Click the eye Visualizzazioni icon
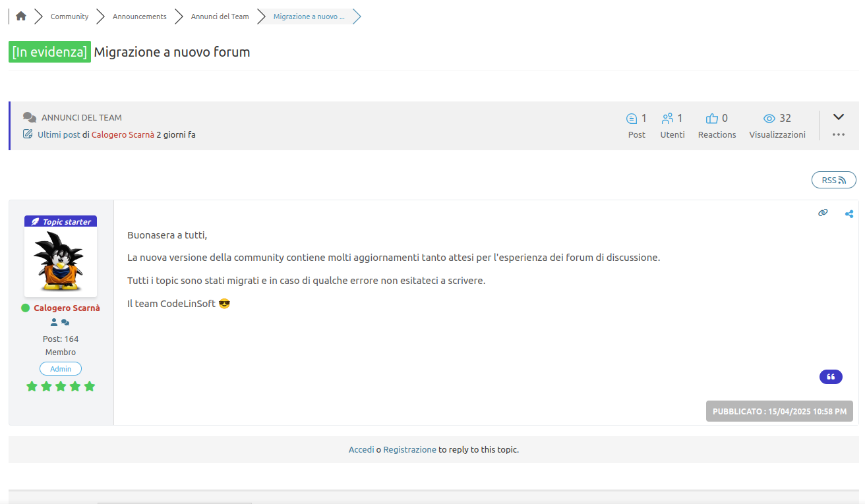The height and width of the screenshot is (504, 865). pos(769,119)
